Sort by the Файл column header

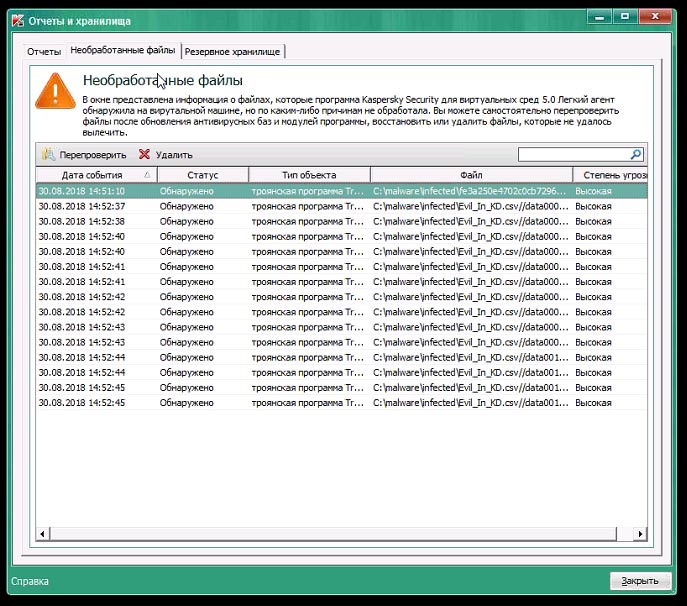click(471, 175)
